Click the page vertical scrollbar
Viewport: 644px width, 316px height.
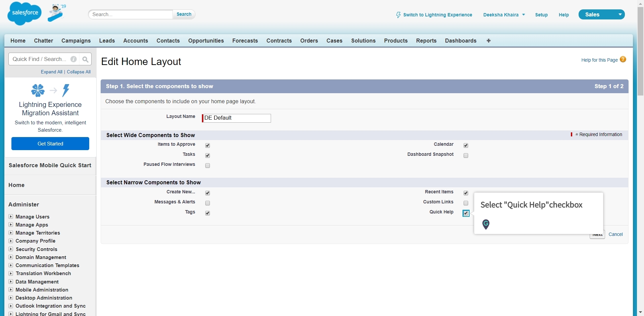click(641, 51)
